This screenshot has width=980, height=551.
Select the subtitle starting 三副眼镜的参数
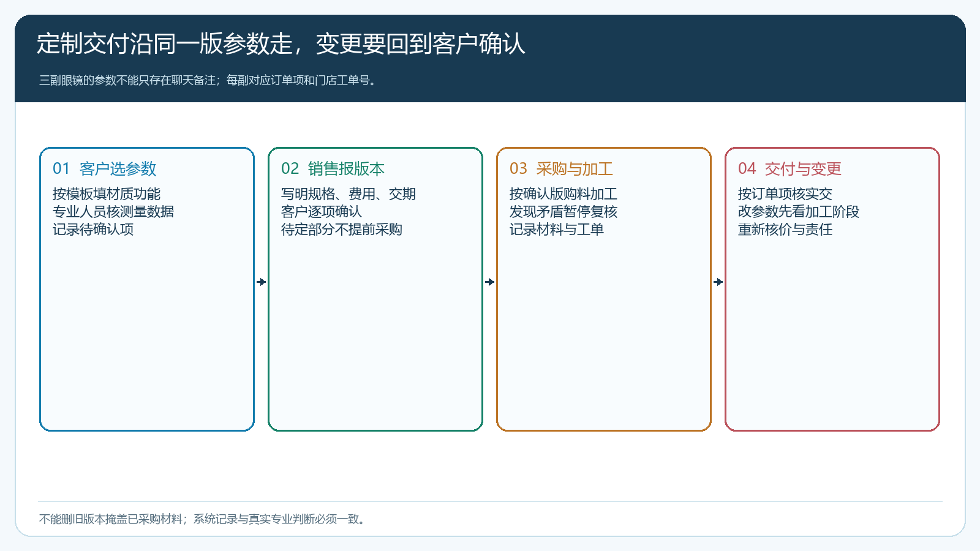208,80
